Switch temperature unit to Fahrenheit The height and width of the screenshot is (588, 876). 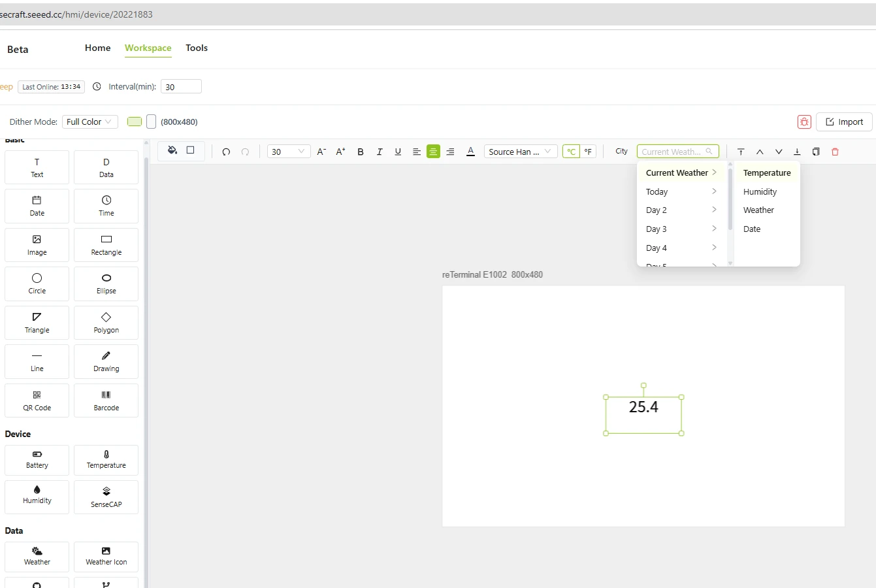(588, 152)
